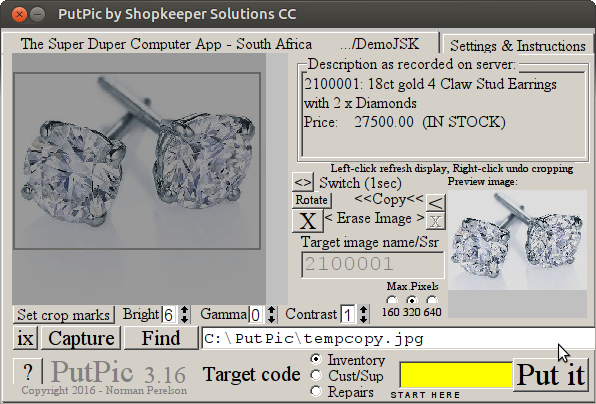Click the Put it button
The image size is (596, 404).
pyautogui.click(x=551, y=375)
